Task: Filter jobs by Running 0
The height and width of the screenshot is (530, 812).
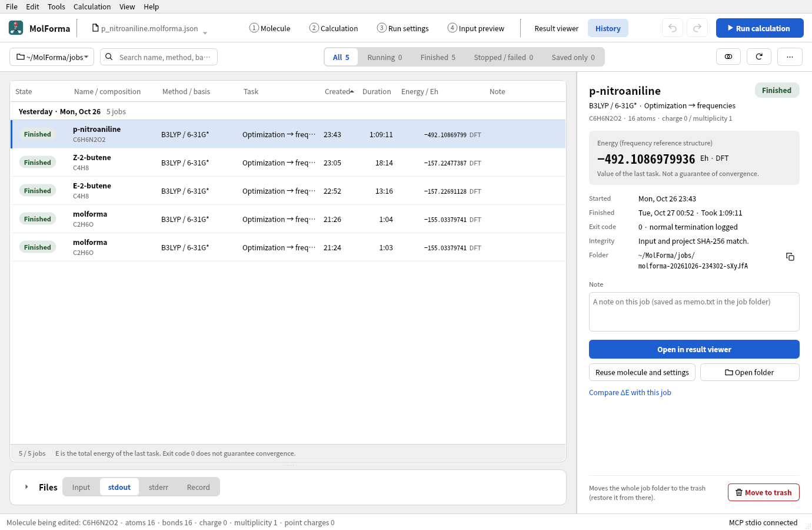Action: click(385, 57)
